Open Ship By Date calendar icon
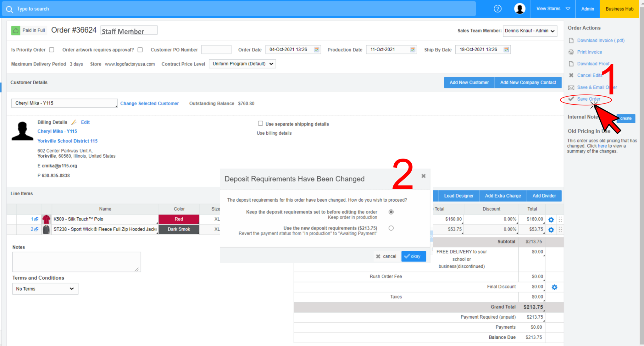The width and height of the screenshot is (644, 346). (506, 50)
